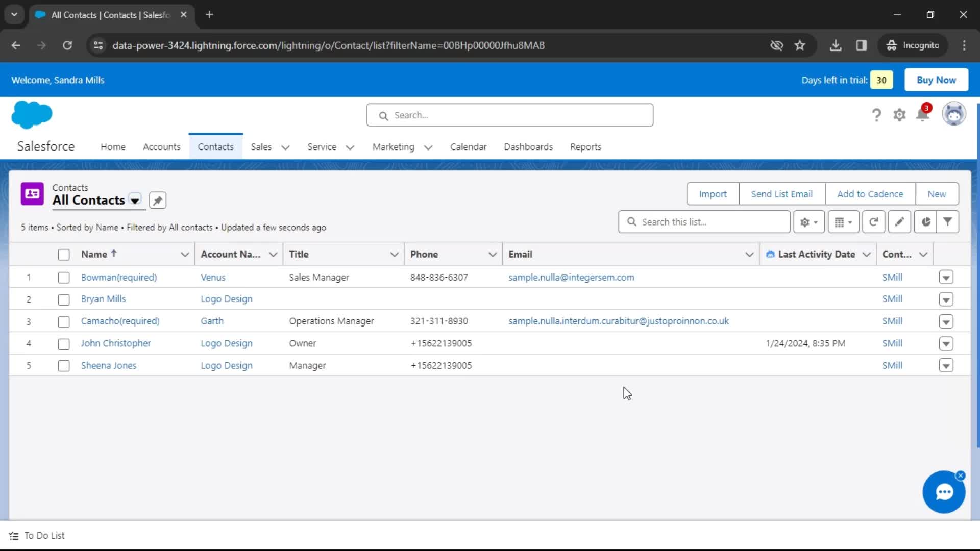Viewport: 980px width, 551px height.
Task: Open To Do List utility item
Action: [x=37, y=536]
